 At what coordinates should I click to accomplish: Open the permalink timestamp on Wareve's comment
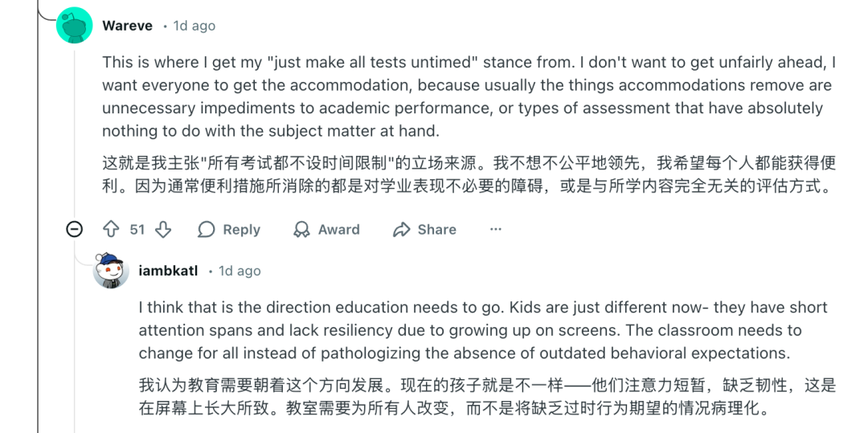[194, 26]
